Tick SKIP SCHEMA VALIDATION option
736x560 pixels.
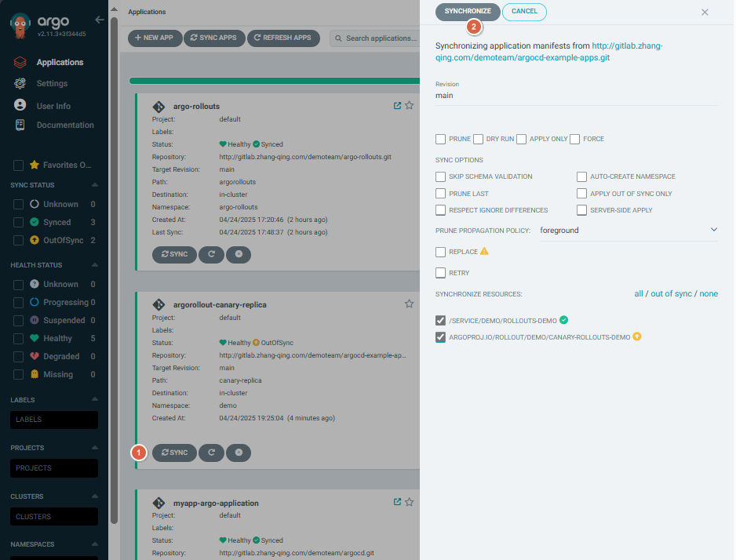coord(440,176)
